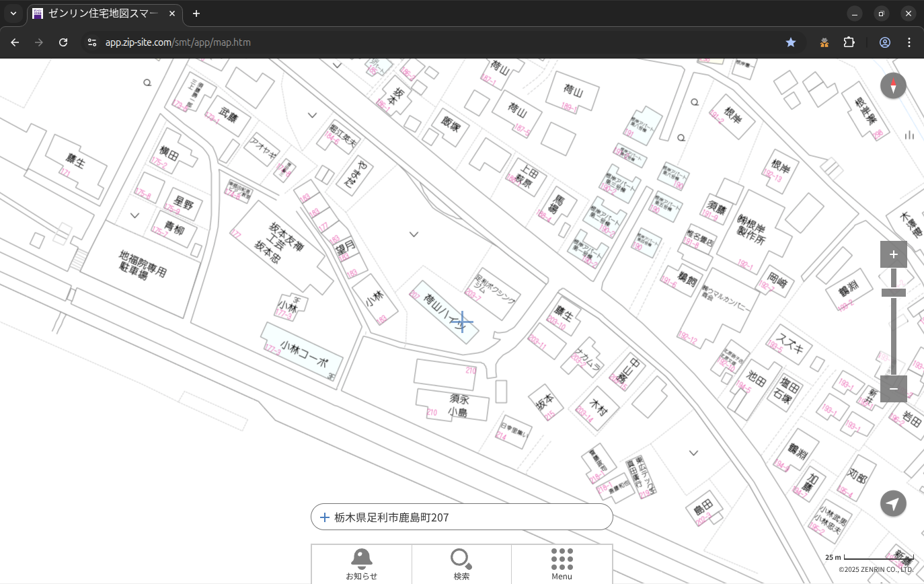Image resolution: width=924 pixels, height=584 pixels.
Task: Close the ゼンリン住宅地図 tab
Action: click(172, 13)
